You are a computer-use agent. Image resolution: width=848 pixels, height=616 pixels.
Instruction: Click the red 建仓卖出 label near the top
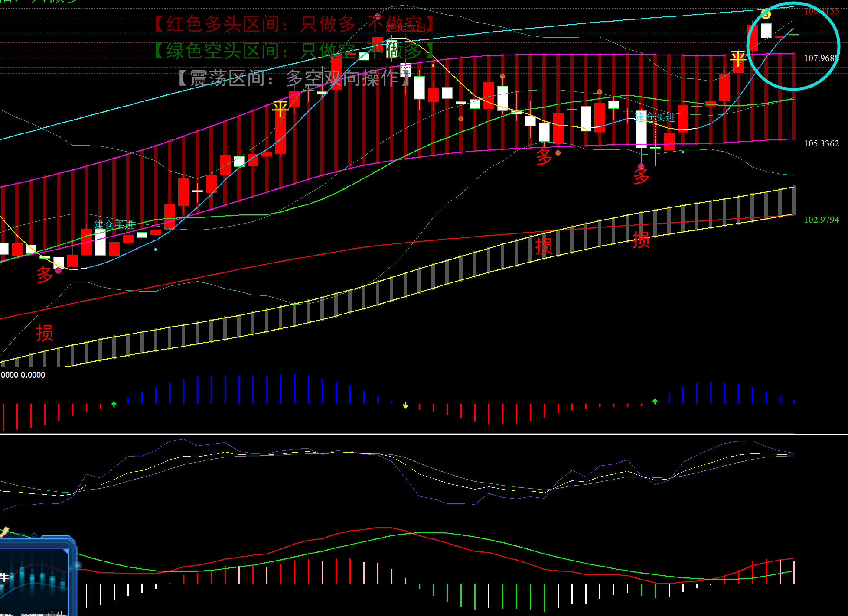point(405,27)
